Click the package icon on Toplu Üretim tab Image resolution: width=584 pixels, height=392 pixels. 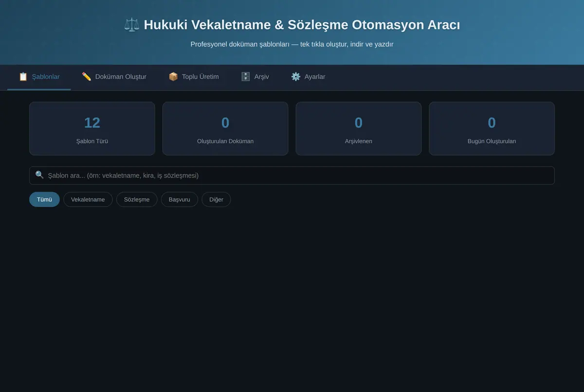pos(173,77)
